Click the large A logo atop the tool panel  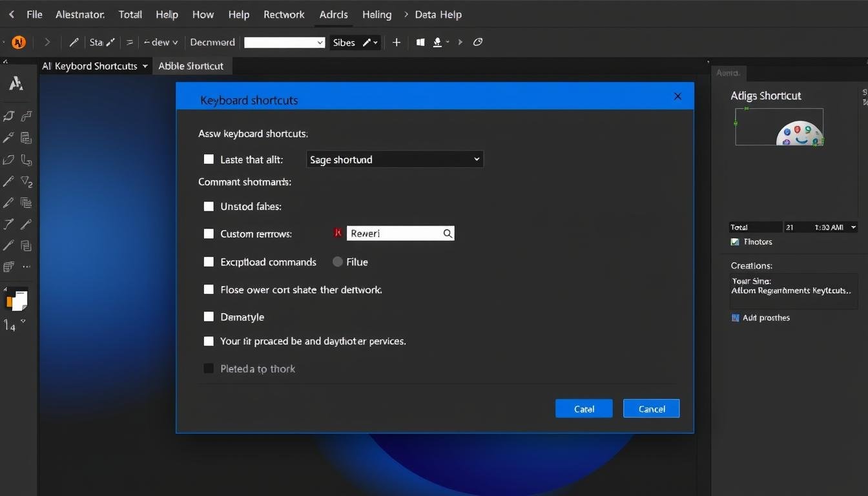16,83
